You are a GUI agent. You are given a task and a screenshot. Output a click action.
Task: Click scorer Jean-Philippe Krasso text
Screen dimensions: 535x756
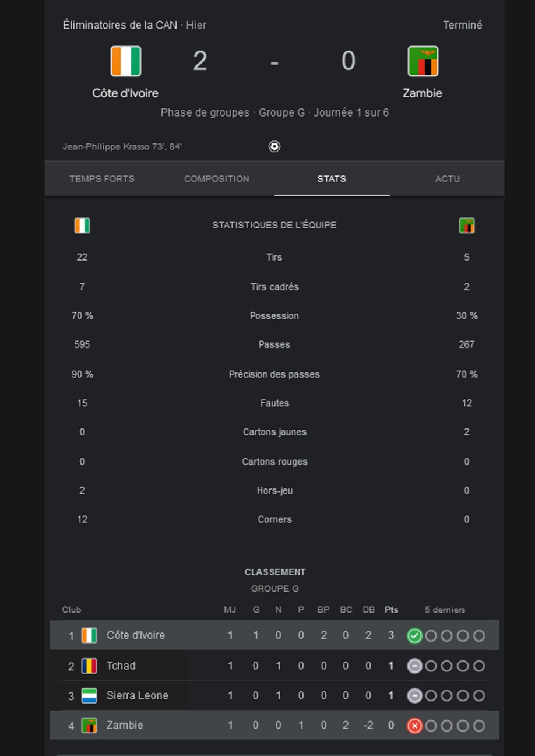pos(106,146)
